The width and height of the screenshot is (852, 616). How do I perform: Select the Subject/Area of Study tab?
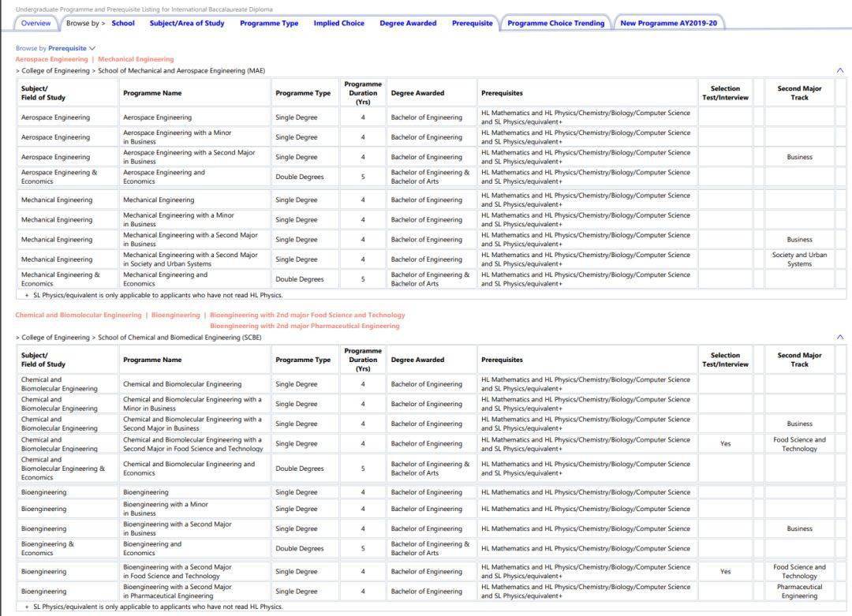tap(187, 23)
